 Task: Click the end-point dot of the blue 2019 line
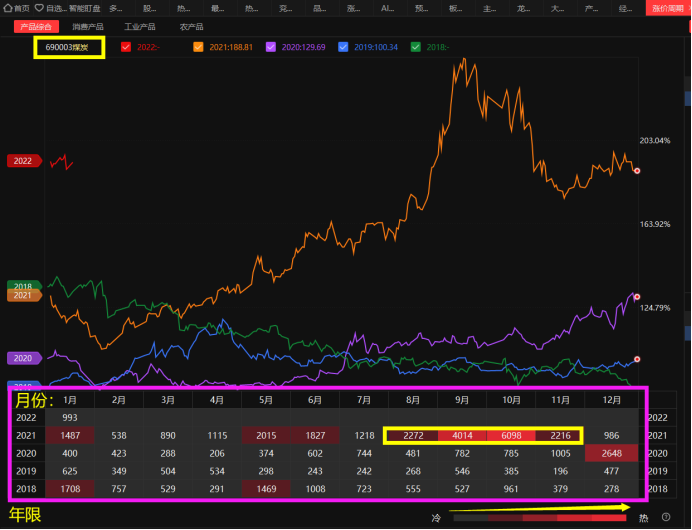(637, 359)
